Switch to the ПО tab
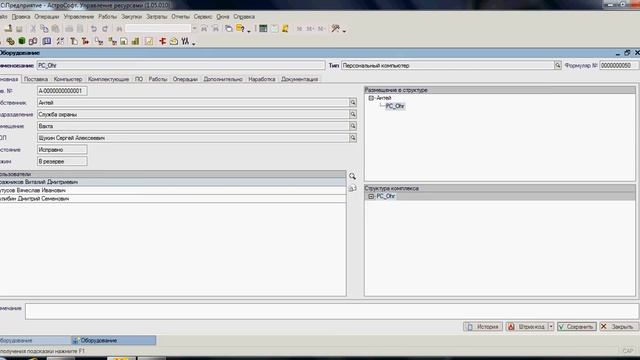 pyautogui.click(x=139, y=79)
